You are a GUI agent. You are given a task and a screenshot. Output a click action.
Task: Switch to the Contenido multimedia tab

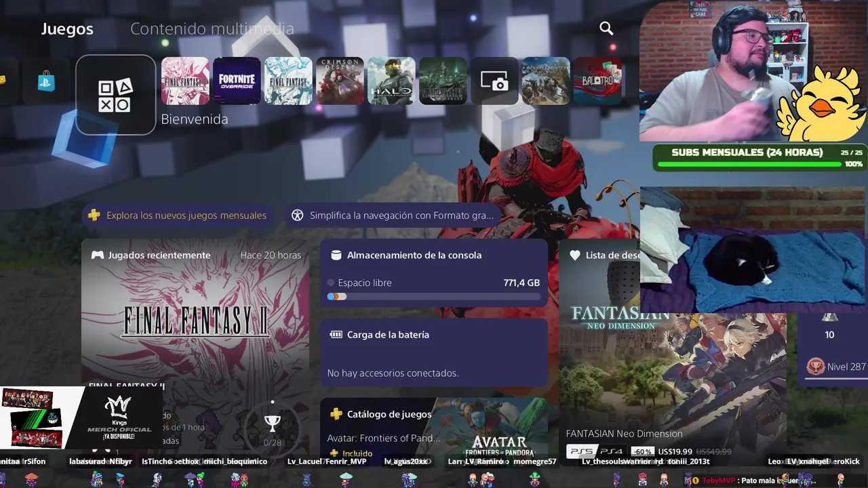coord(212,29)
